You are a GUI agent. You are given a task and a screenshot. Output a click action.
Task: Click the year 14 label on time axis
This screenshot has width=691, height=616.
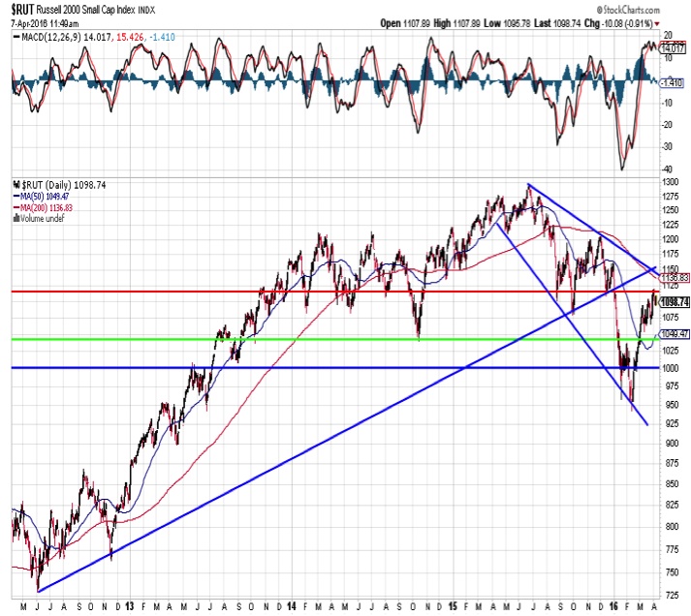click(292, 606)
